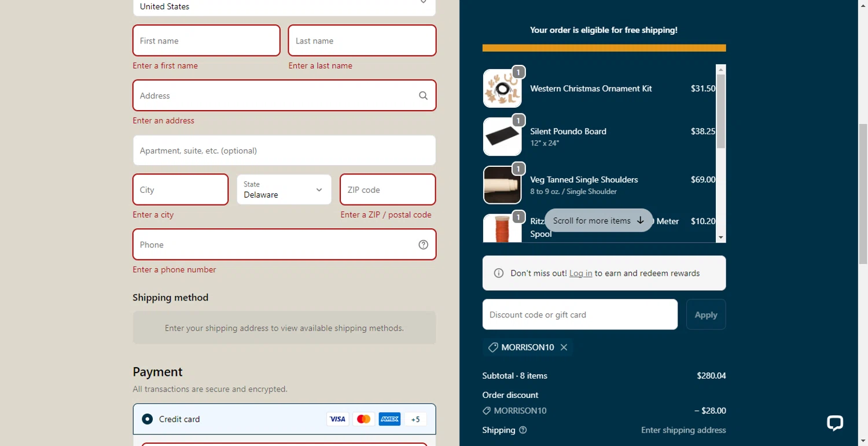
Task: Click the 'Enter a ZIP / postal code' error
Action: point(386,214)
